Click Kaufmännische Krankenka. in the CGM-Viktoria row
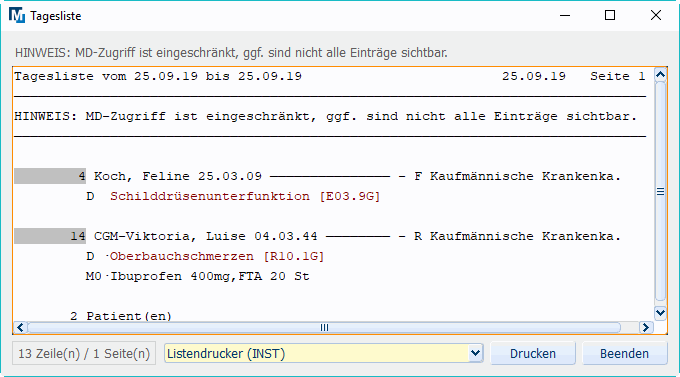Image resolution: width=680 pixels, height=377 pixels. pos(525,236)
